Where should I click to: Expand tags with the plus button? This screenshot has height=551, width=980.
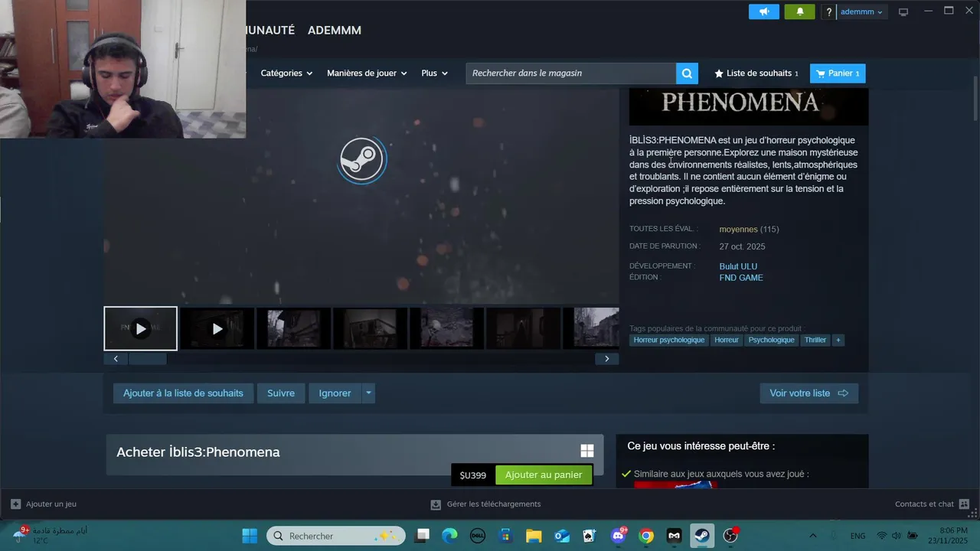[x=838, y=340]
